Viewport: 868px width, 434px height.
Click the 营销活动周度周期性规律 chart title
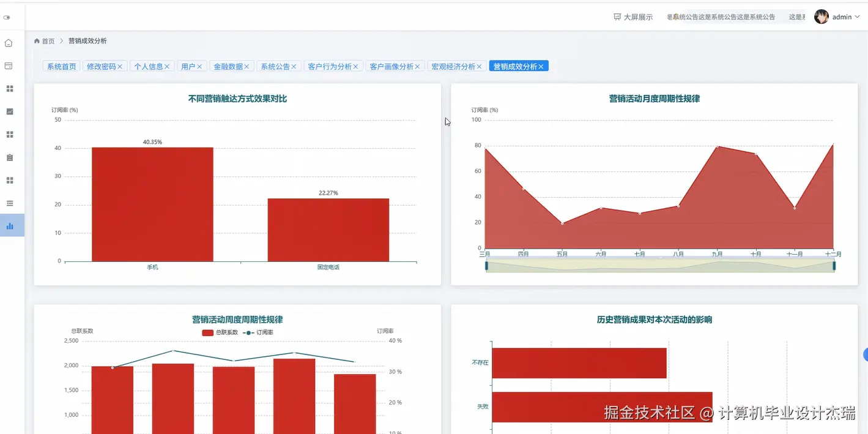pyautogui.click(x=237, y=320)
